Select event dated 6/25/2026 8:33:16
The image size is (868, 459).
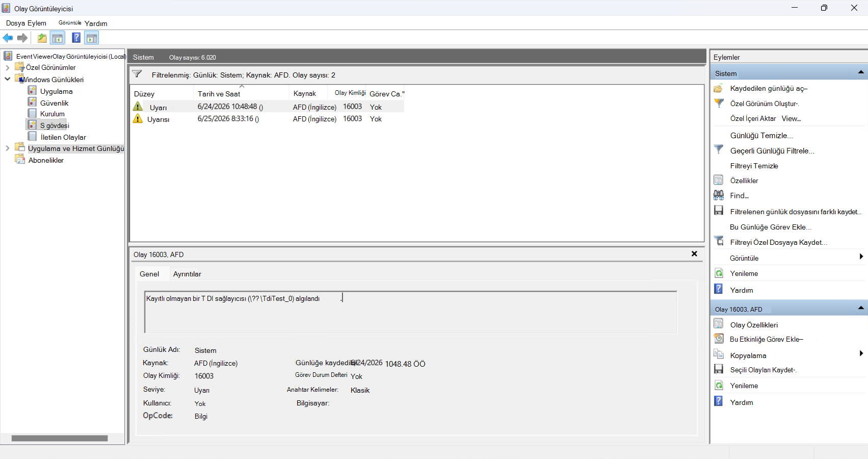(268, 119)
